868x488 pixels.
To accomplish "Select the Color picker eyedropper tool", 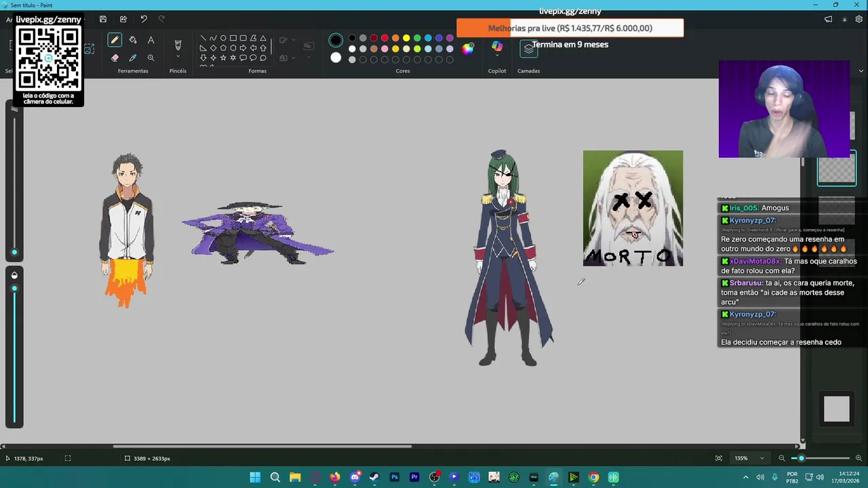I will pos(133,58).
